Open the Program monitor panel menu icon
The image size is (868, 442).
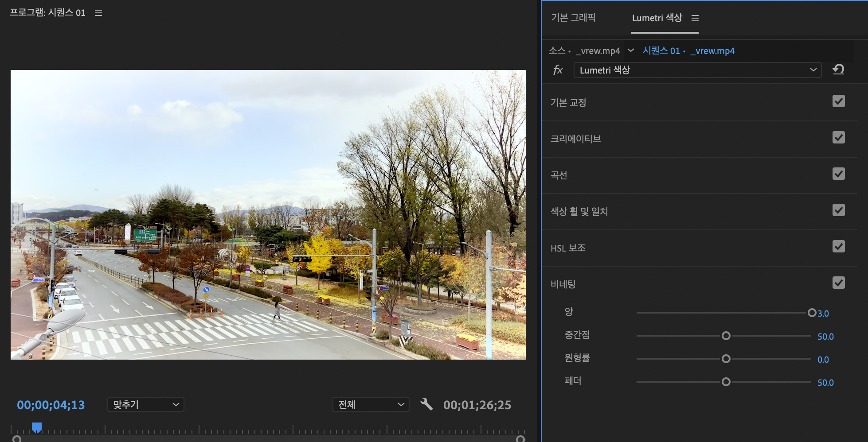(x=98, y=13)
